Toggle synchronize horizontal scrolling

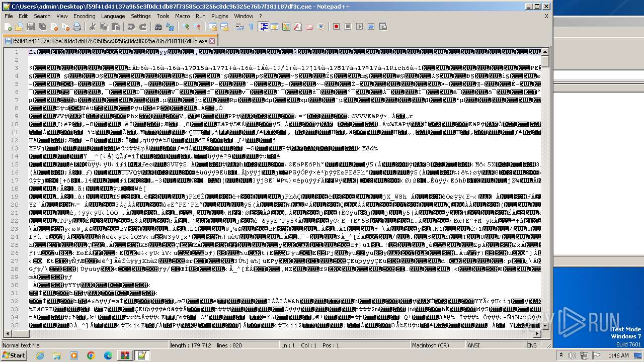pyautogui.click(x=224, y=27)
